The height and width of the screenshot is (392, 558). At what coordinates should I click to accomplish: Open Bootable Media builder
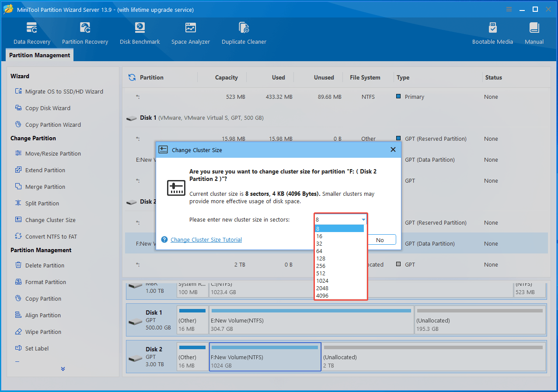tap(492, 34)
